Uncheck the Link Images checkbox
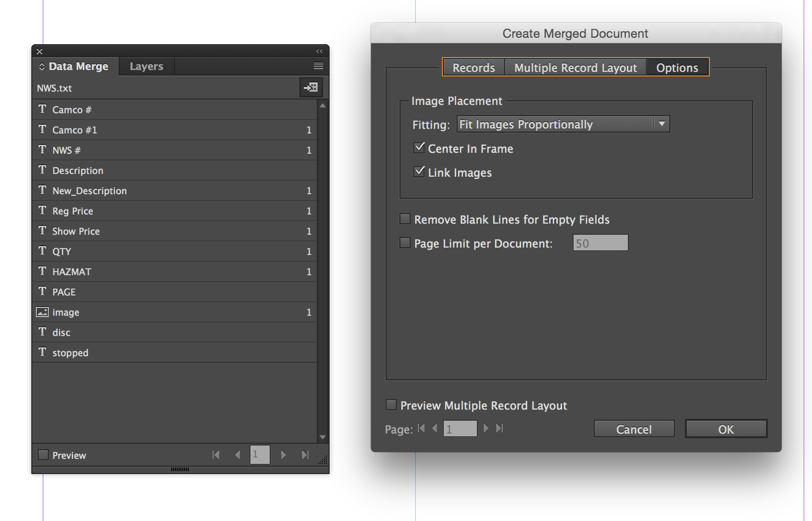Screen dimensions: 812x521 pyautogui.click(x=419, y=172)
